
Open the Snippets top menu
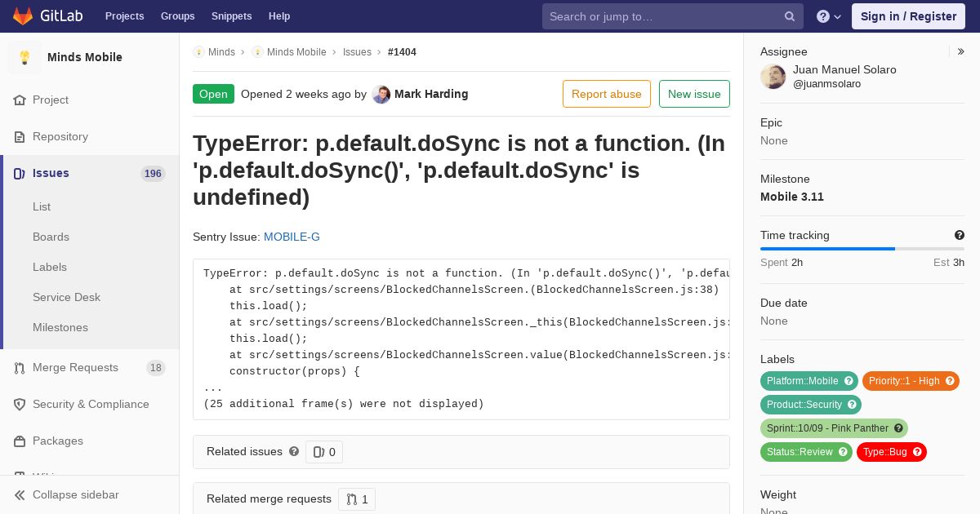click(231, 16)
